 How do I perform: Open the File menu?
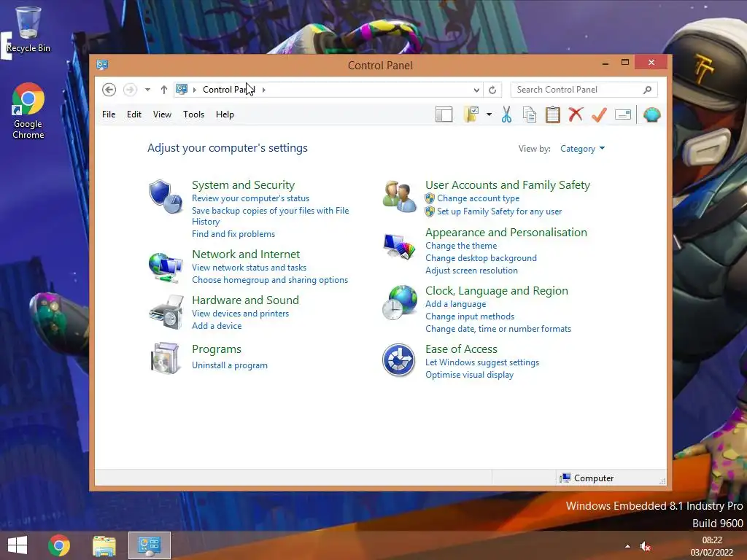tap(109, 114)
